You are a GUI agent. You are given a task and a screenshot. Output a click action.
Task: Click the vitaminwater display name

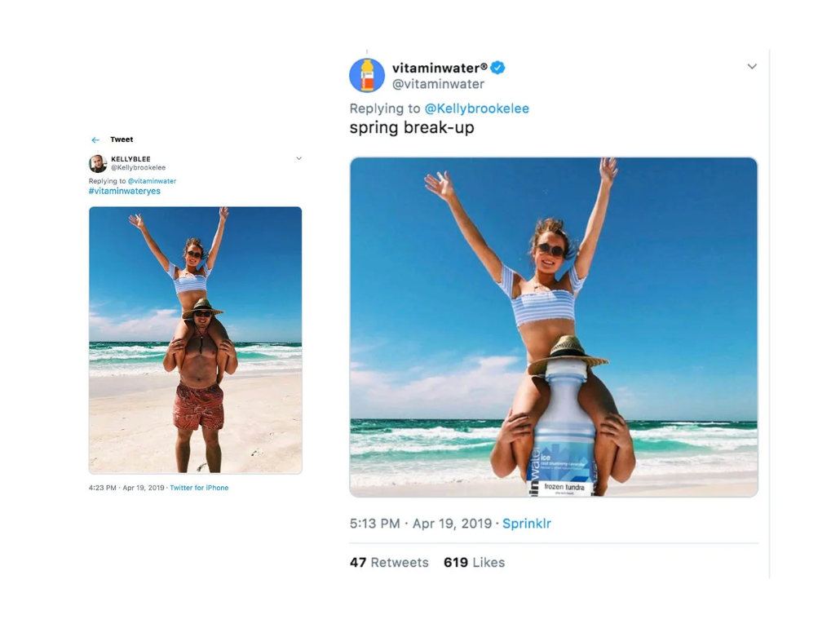coord(439,68)
